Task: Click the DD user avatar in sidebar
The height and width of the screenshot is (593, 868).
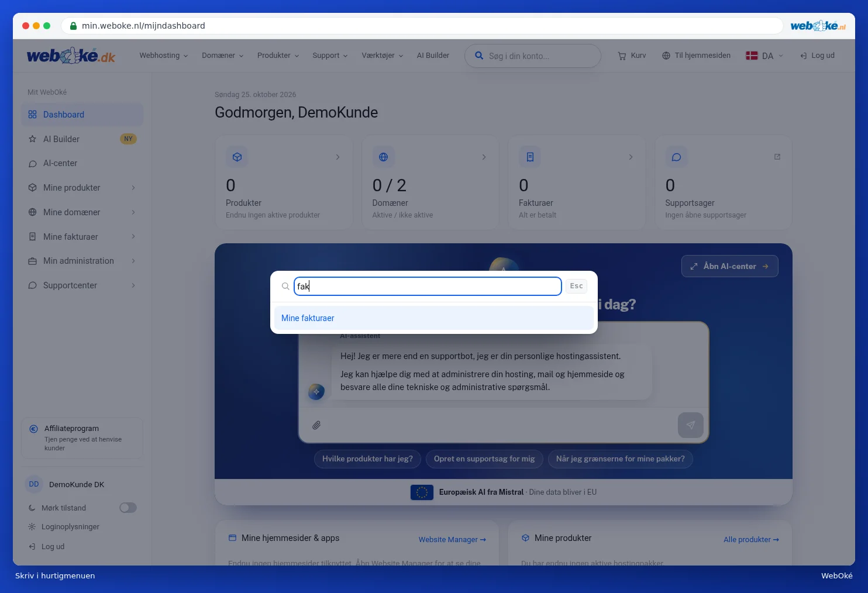Action: point(34,484)
